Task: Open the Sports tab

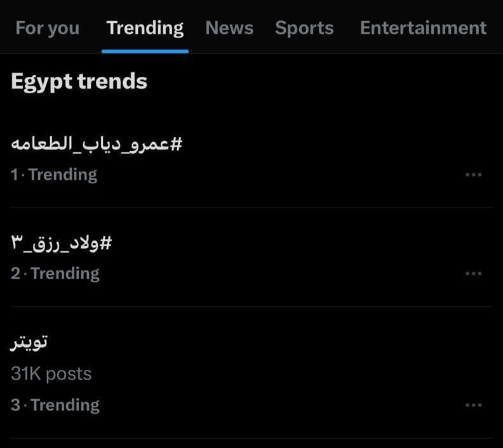Action: coord(304,28)
